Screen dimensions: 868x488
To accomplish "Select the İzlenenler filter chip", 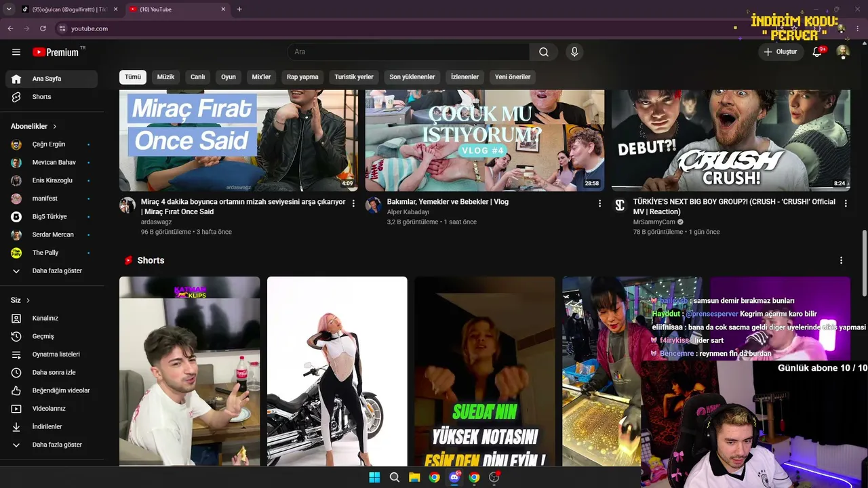I will pyautogui.click(x=465, y=77).
